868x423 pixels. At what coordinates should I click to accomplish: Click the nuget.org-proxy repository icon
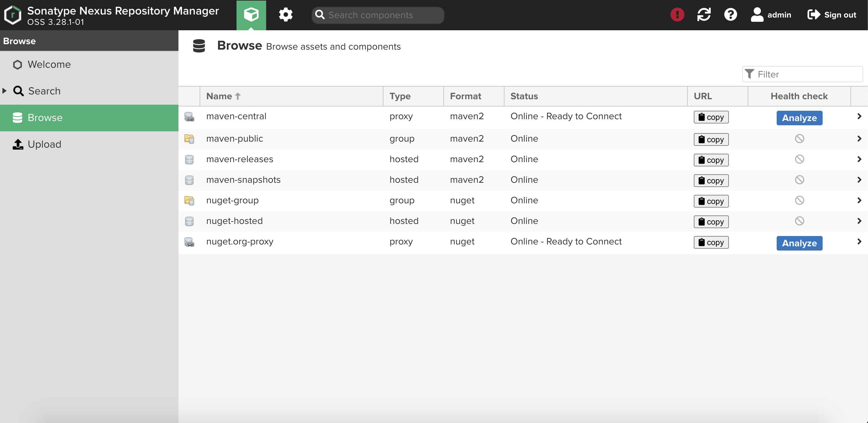point(189,242)
